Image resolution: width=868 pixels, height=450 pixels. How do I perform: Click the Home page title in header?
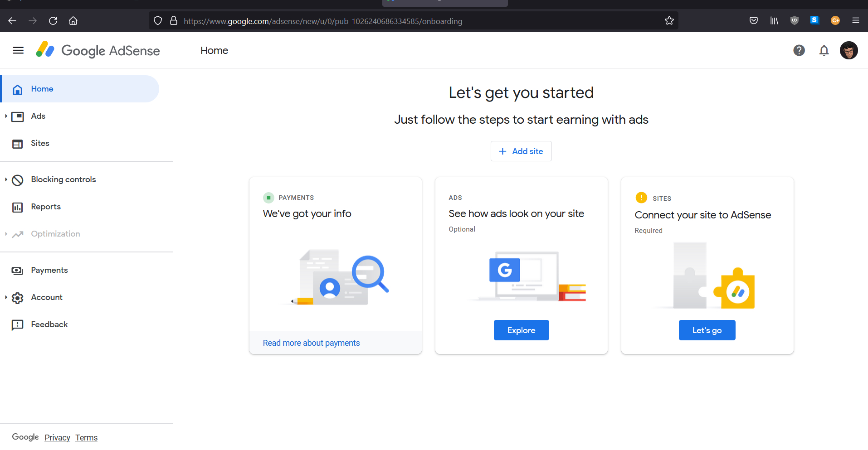pyautogui.click(x=214, y=50)
